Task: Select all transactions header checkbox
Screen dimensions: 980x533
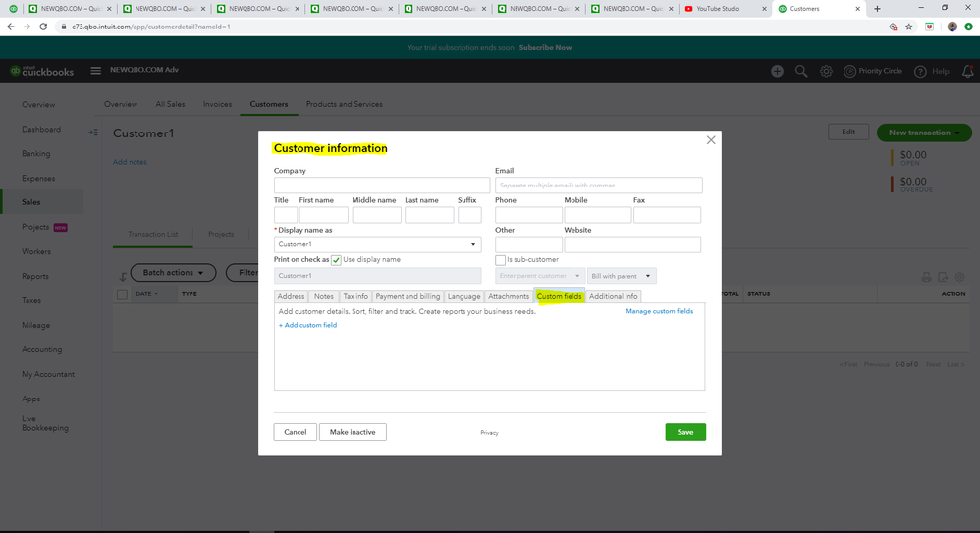Action: point(122,294)
